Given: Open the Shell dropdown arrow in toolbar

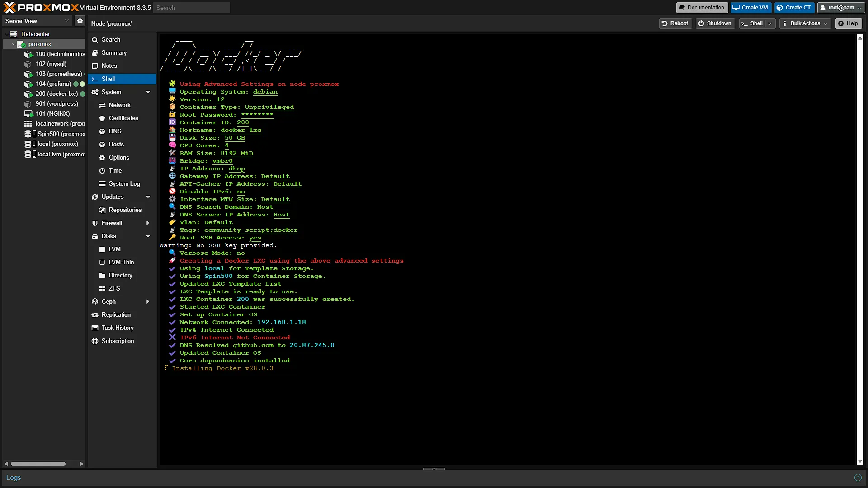Looking at the screenshot, I should [x=770, y=23].
